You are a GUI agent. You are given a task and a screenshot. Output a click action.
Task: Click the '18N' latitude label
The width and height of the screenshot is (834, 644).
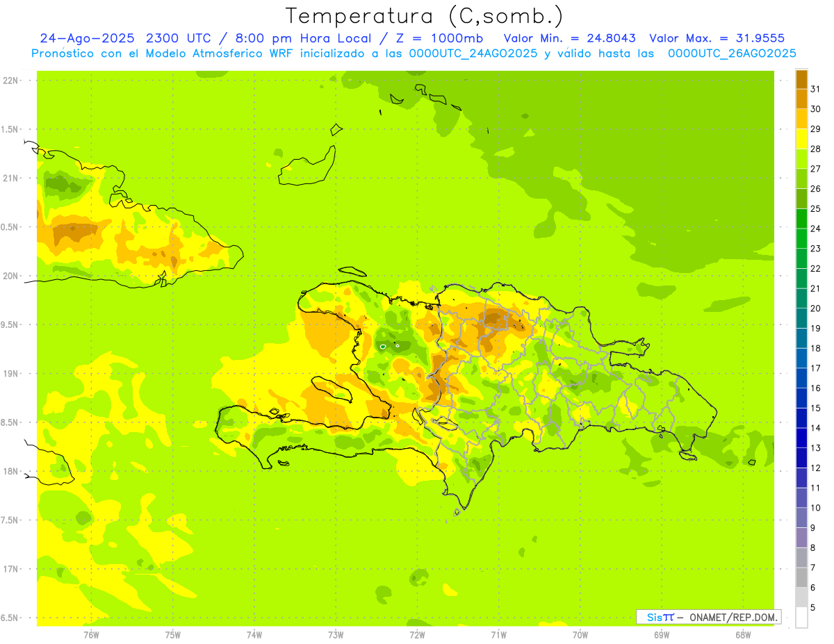click(11, 471)
